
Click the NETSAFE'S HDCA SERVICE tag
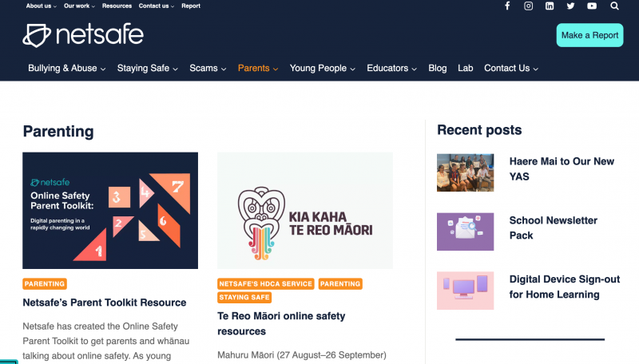(x=266, y=284)
